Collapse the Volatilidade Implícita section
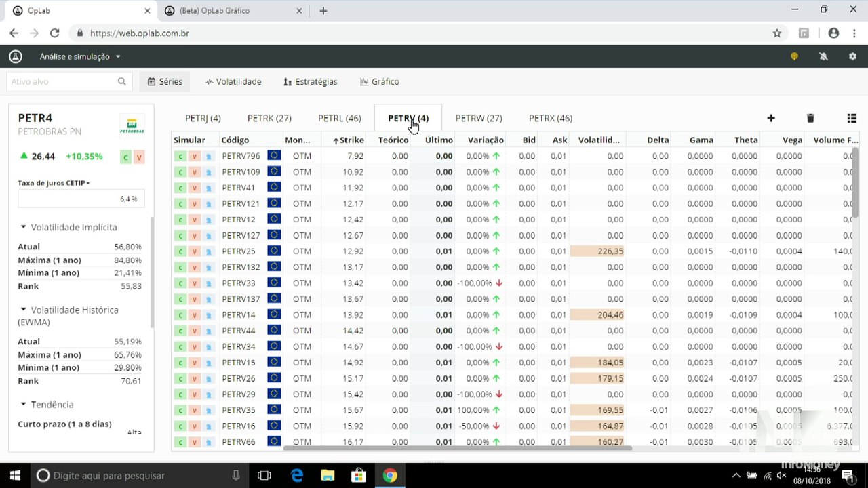 tap(68, 227)
